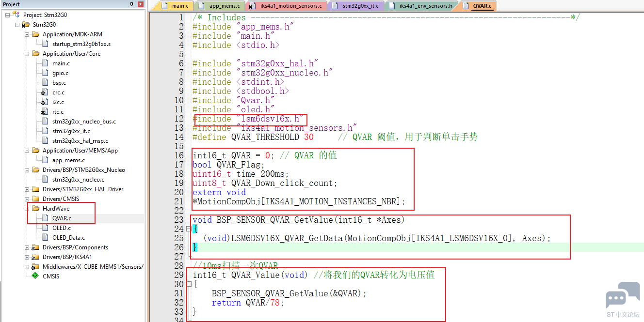Switch to the stm32g0xx_it.c editor tab
The width and height of the screenshot is (644, 322).
356,6
